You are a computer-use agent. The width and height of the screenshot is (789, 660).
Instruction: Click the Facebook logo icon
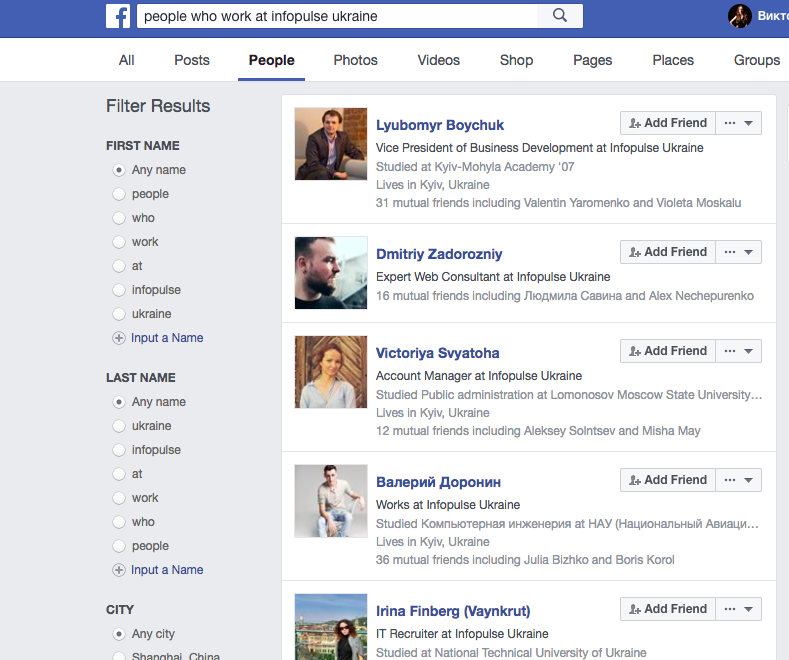coord(118,16)
